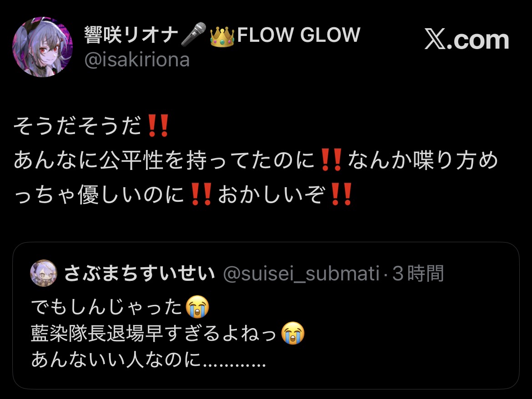The image size is (532, 399).
Task: Click the microphone emoji in display name
Action: click(x=194, y=34)
